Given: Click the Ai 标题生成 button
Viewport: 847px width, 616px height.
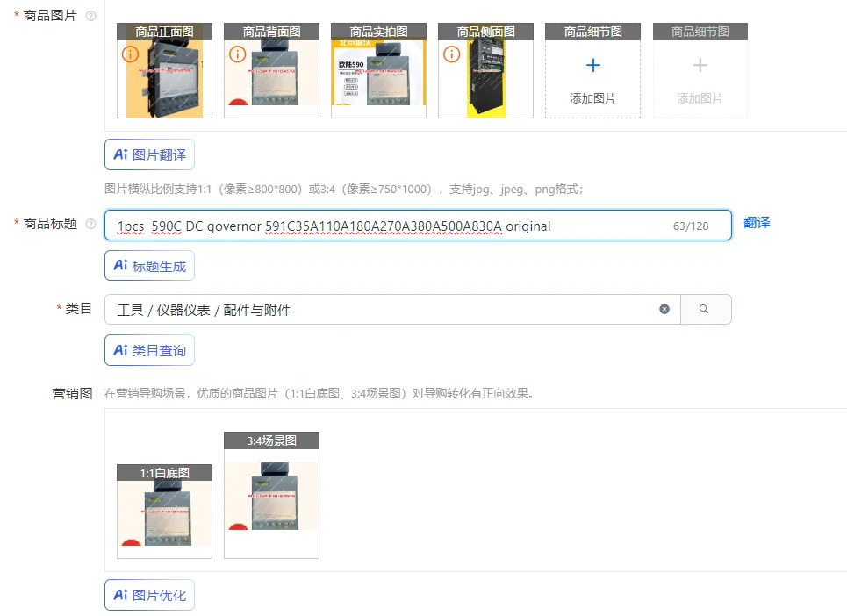Looking at the screenshot, I should [x=149, y=266].
